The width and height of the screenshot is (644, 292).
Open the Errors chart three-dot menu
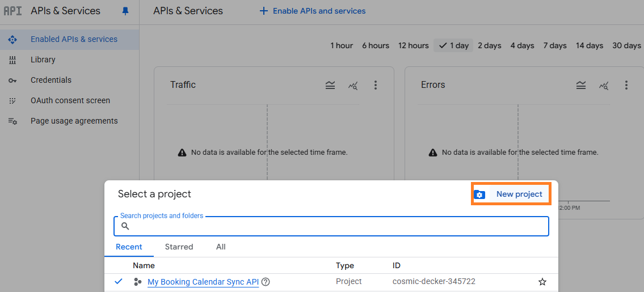coord(626,85)
